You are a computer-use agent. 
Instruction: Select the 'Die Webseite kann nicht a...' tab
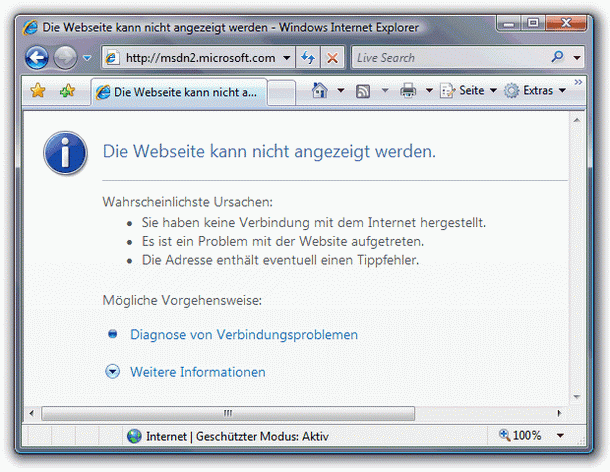[179, 92]
